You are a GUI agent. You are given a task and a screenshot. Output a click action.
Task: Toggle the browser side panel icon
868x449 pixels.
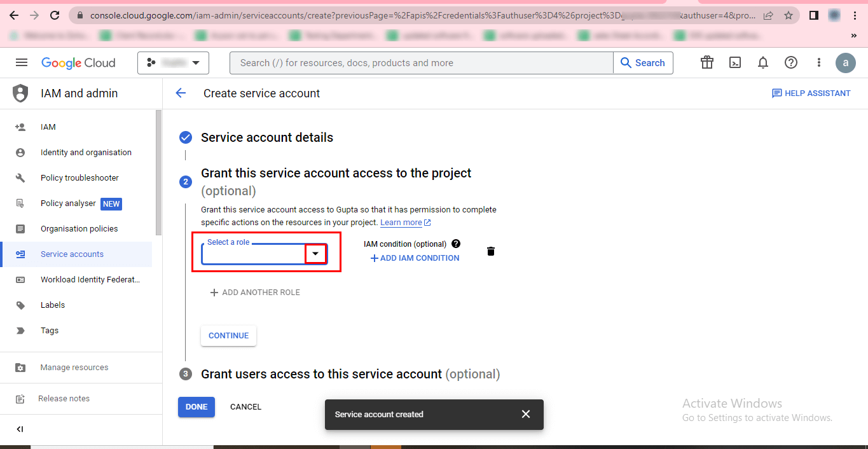tap(813, 15)
